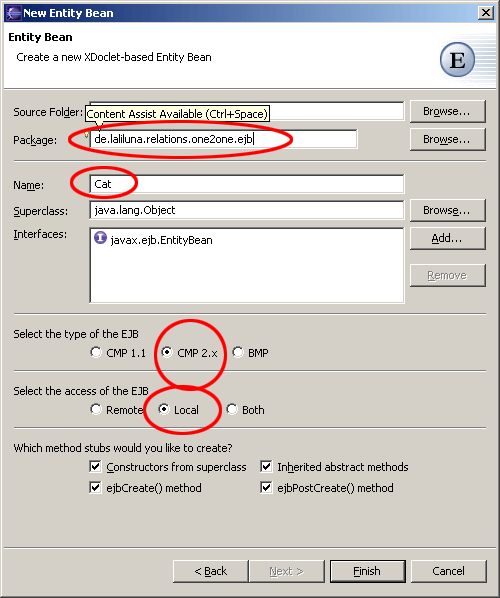This screenshot has width=500, height=598.
Task: Click the javax.ejb.EntityBean interface icon
Action: (x=100, y=238)
